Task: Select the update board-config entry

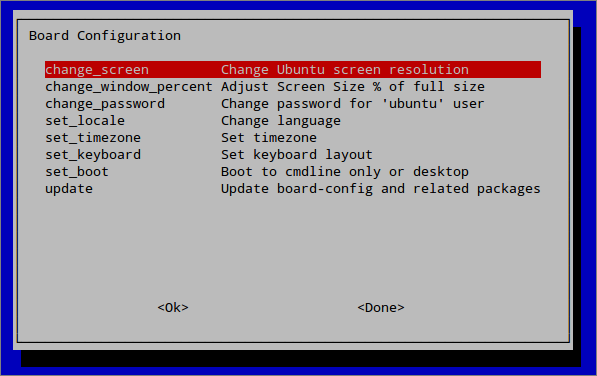Action: click(x=293, y=189)
